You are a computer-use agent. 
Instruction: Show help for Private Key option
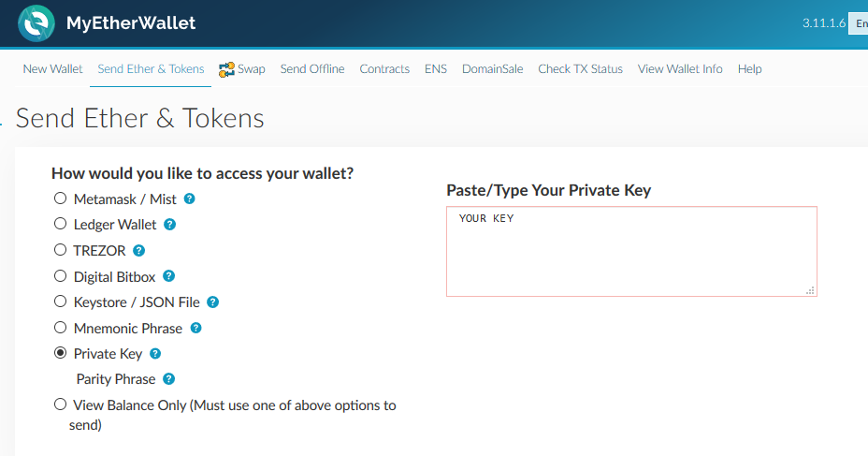[155, 354]
